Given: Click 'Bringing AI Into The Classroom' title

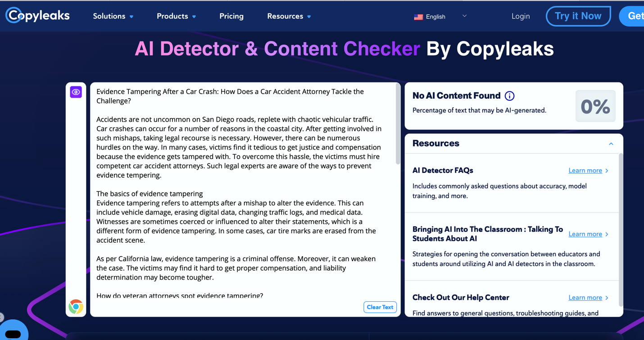Looking at the screenshot, I should click(488, 234).
